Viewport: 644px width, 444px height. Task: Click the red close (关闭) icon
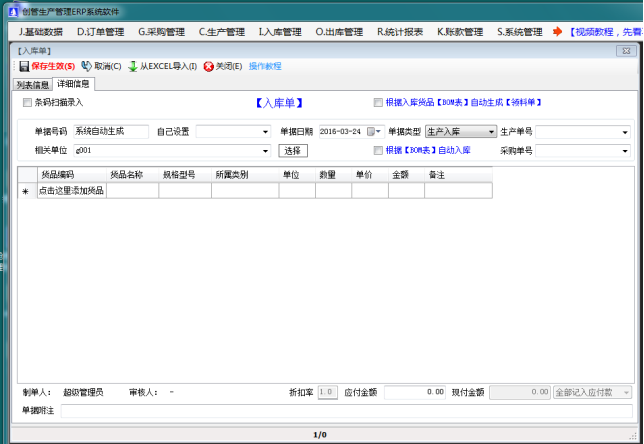(208, 66)
